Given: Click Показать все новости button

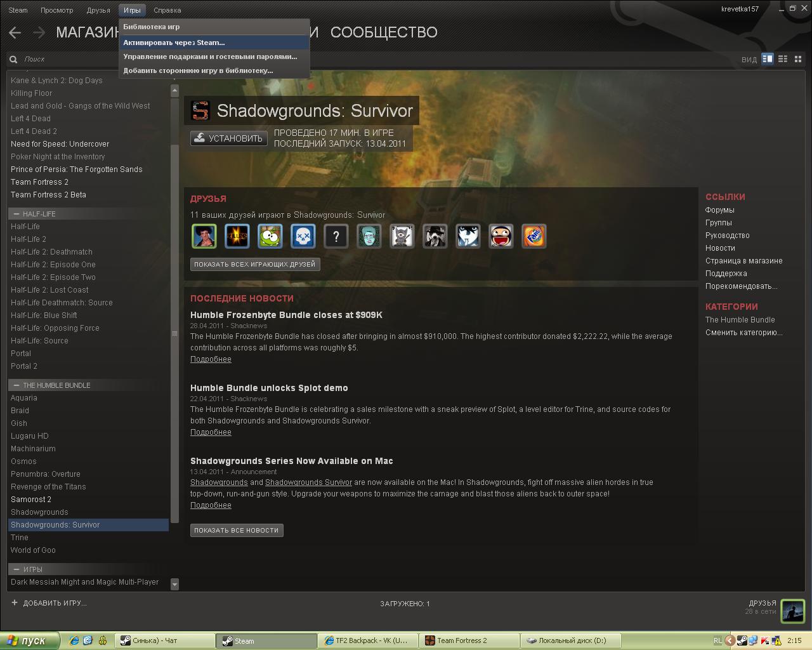Looking at the screenshot, I should (237, 530).
